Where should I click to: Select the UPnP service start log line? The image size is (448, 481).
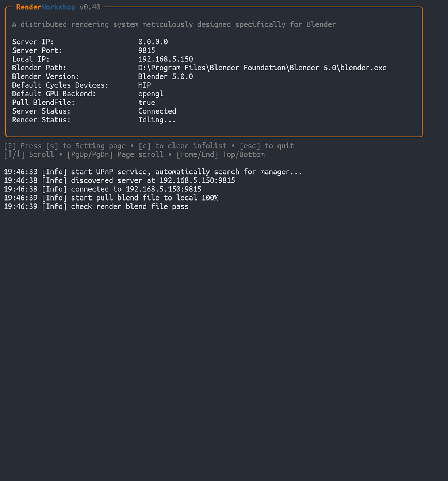tap(153, 172)
